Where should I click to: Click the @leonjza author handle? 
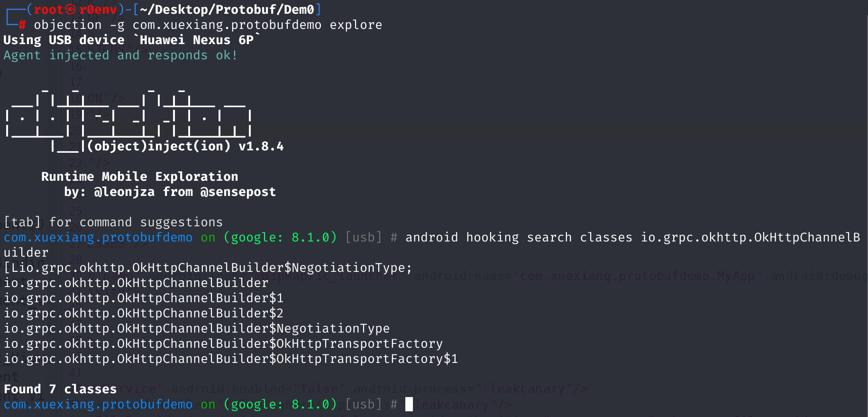[x=124, y=192]
